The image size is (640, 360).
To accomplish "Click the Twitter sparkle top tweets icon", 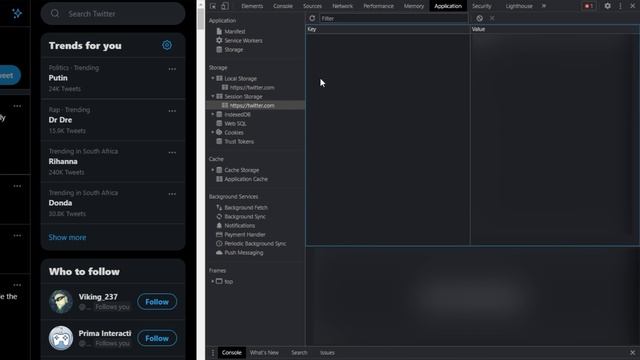I will 17,13.
